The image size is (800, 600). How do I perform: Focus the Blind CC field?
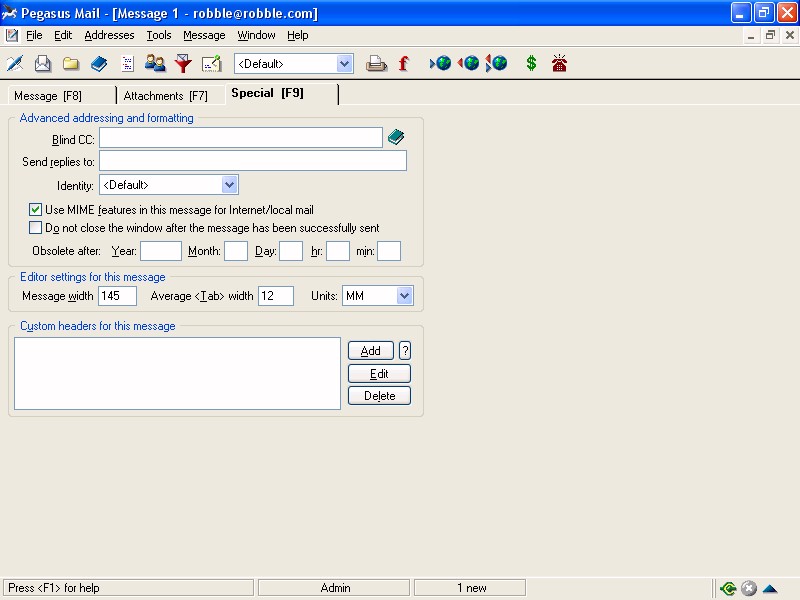tap(241, 138)
